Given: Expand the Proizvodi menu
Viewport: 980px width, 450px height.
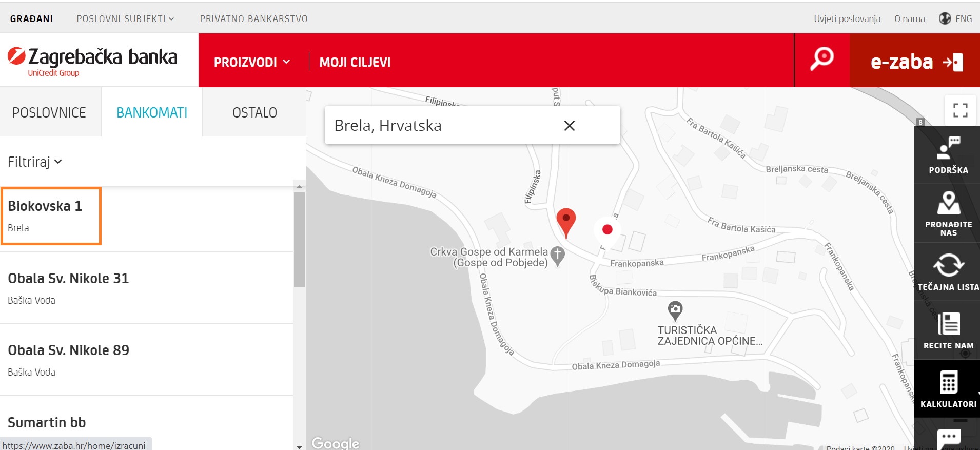Looking at the screenshot, I should point(251,62).
